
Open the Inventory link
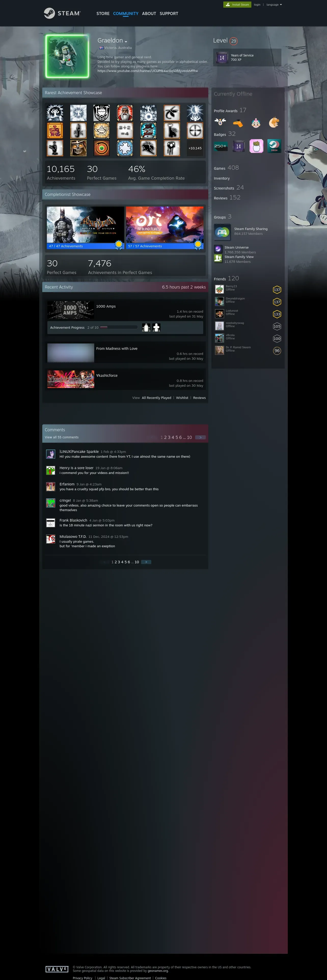(x=222, y=178)
